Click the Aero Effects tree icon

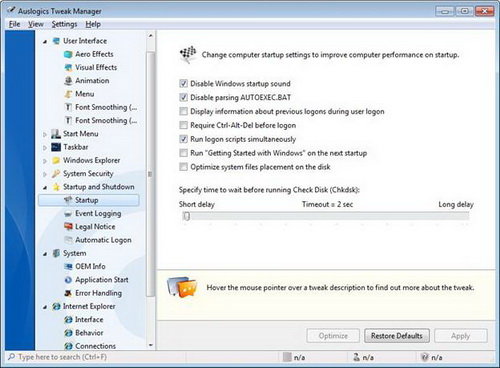(x=68, y=54)
